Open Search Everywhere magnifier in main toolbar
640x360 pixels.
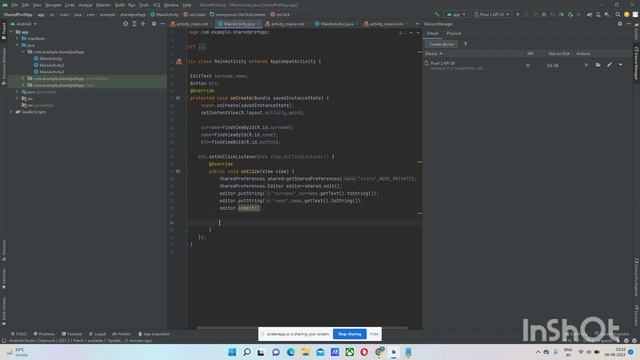click(x=618, y=14)
